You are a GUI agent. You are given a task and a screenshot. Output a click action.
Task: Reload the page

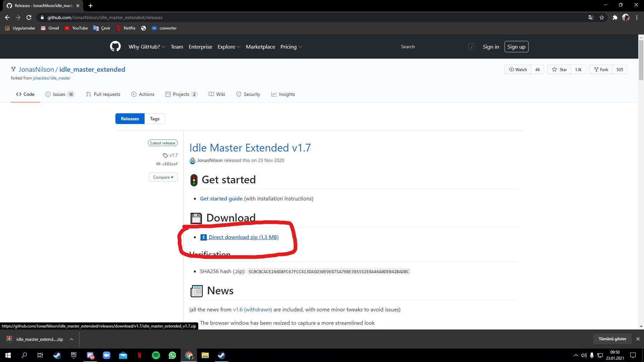pyautogui.click(x=29, y=17)
